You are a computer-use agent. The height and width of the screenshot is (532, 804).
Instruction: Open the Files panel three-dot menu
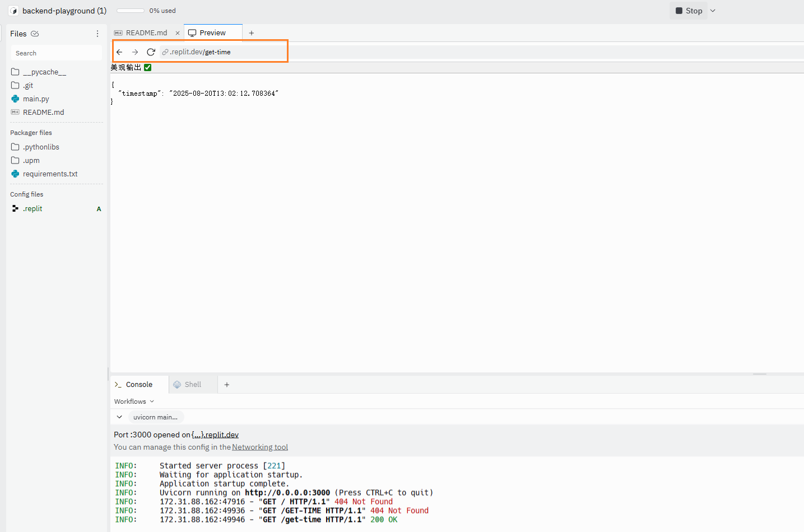pyautogui.click(x=97, y=34)
